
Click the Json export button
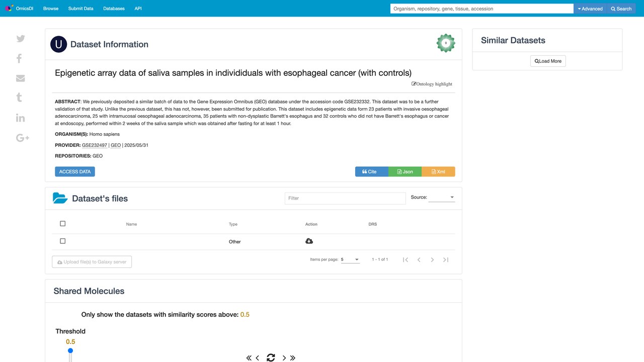click(405, 171)
